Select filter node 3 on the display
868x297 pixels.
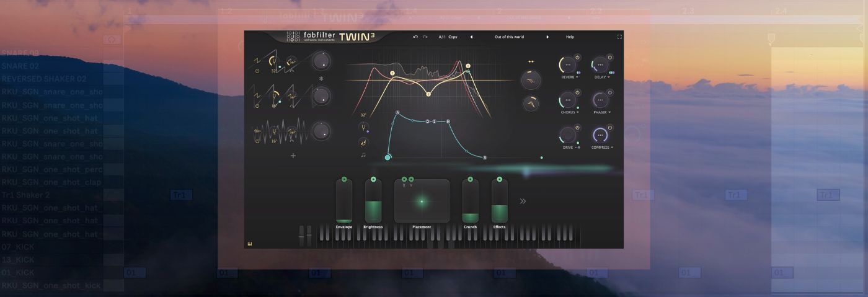tap(428, 94)
